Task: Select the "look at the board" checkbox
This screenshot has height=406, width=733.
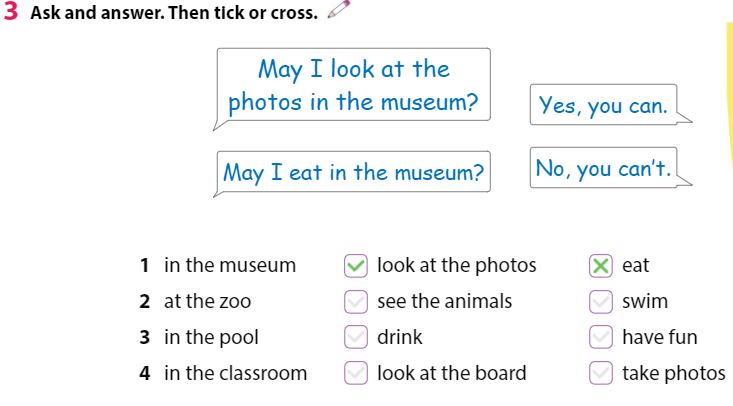Action: [355, 374]
